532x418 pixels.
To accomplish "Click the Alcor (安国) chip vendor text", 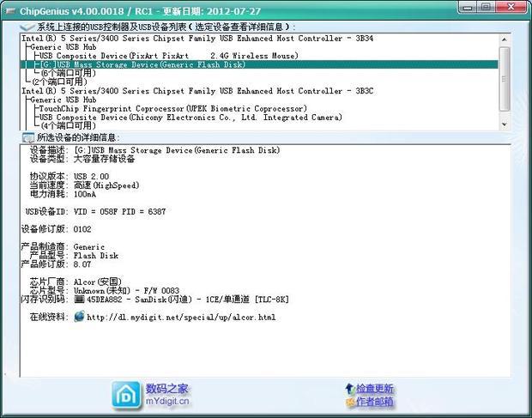I will (x=98, y=282).
